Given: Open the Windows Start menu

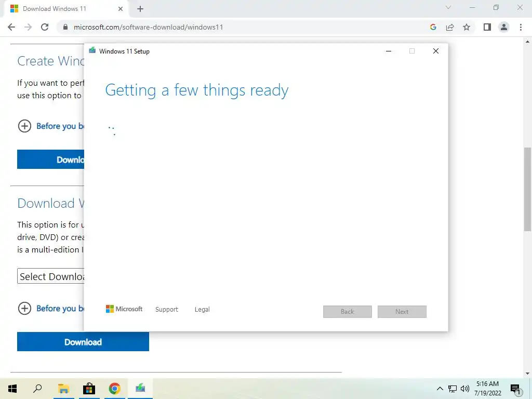Looking at the screenshot, I should pyautogui.click(x=12, y=389).
